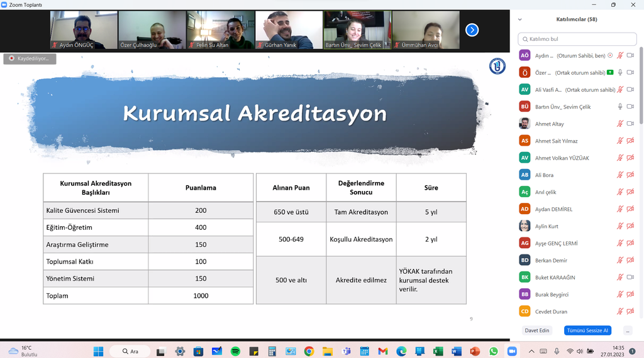Click Ali Bora's disabled camera icon
Screen dimensions: 644x358
pos(631,175)
